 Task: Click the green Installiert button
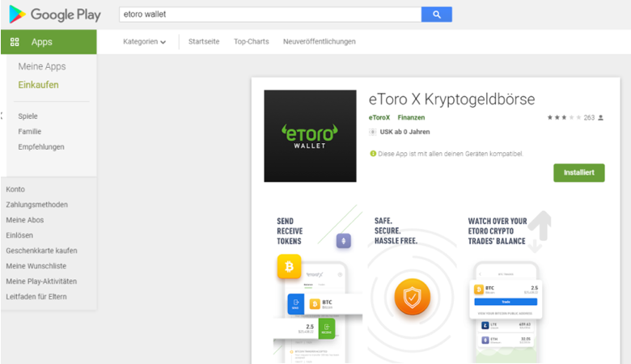(578, 172)
